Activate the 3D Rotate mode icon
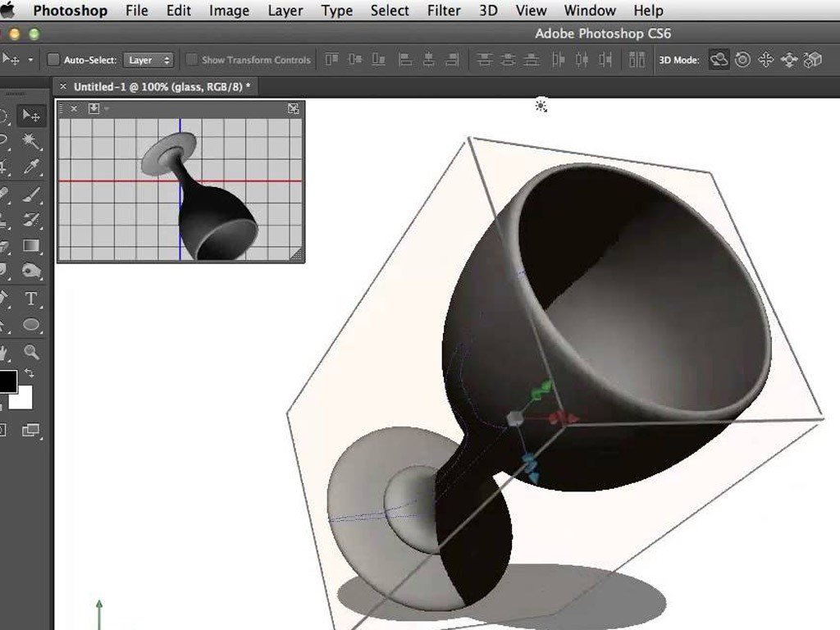Image resolution: width=840 pixels, height=630 pixels. (719, 59)
